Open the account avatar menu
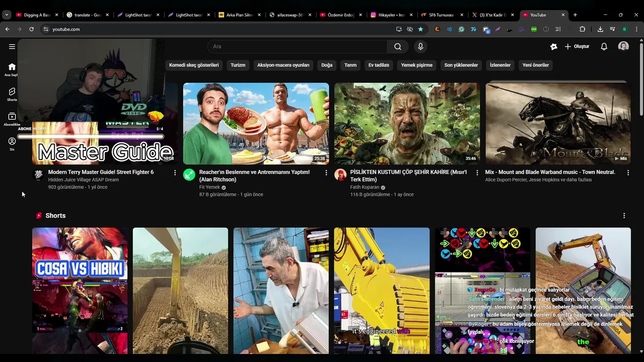 pos(623,46)
